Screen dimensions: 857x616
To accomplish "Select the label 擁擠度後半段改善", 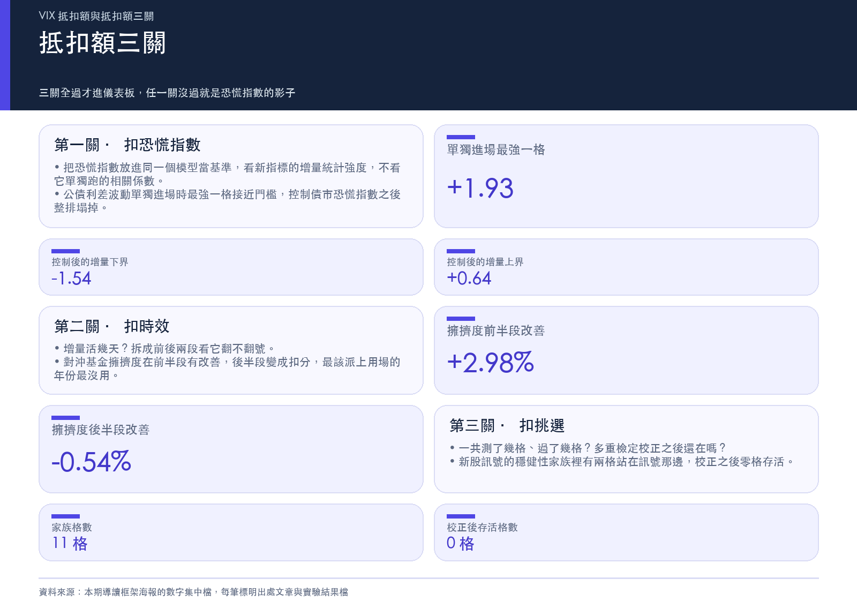I will point(101,430).
